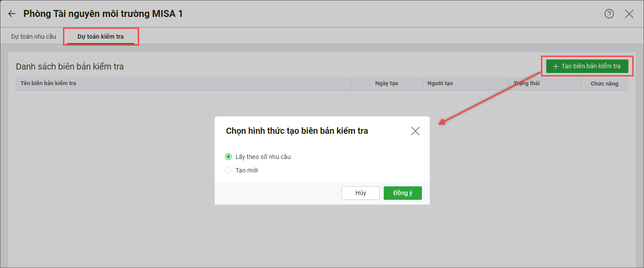Click the page title 'Phòng Tài nguyên môi trường MISA 1'
This screenshot has height=268, width=644.
click(103, 14)
